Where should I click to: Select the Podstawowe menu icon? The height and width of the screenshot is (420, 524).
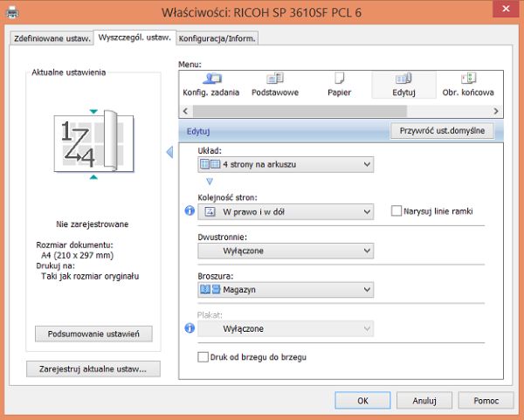coord(275,85)
